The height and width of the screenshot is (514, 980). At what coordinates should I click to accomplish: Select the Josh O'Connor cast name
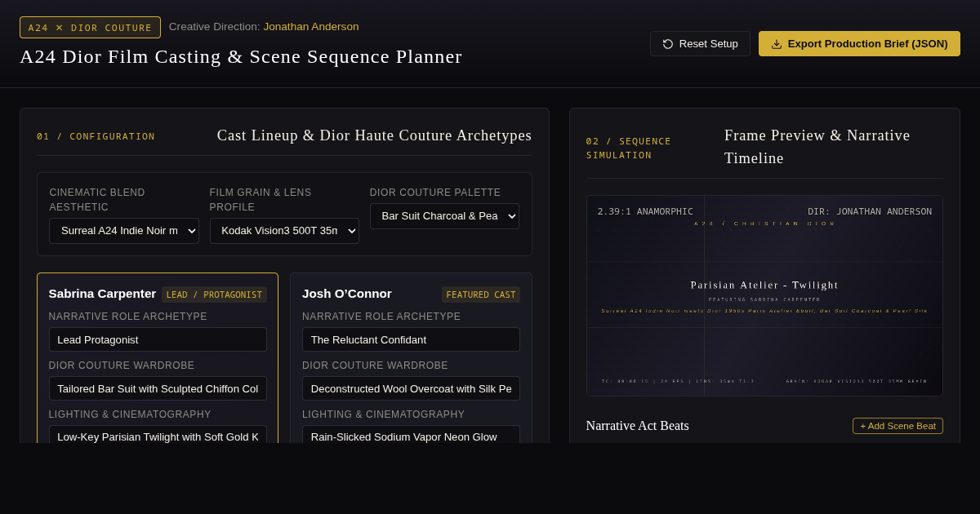347,294
